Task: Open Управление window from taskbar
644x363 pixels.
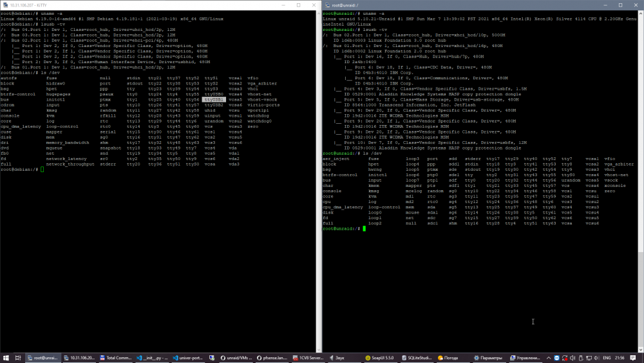Action: pyautogui.click(x=525, y=358)
